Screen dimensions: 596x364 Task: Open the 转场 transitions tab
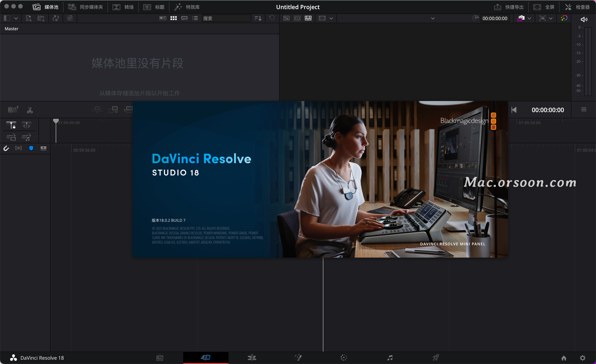pos(123,7)
